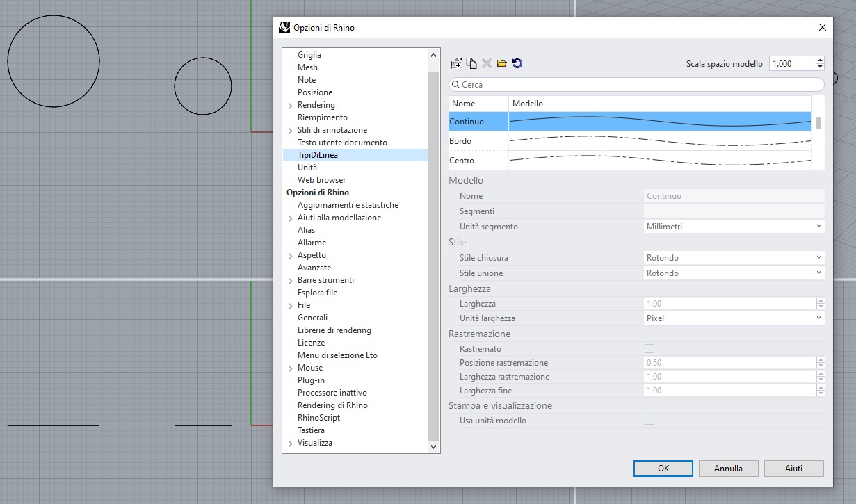Select Unità in the options tree
The height and width of the screenshot is (504, 856).
coord(307,168)
